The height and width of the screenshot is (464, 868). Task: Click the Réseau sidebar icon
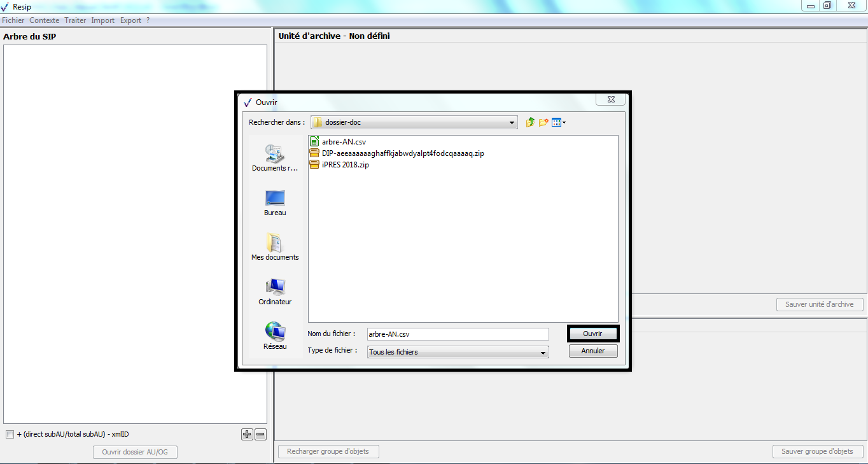pyautogui.click(x=275, y=332)
